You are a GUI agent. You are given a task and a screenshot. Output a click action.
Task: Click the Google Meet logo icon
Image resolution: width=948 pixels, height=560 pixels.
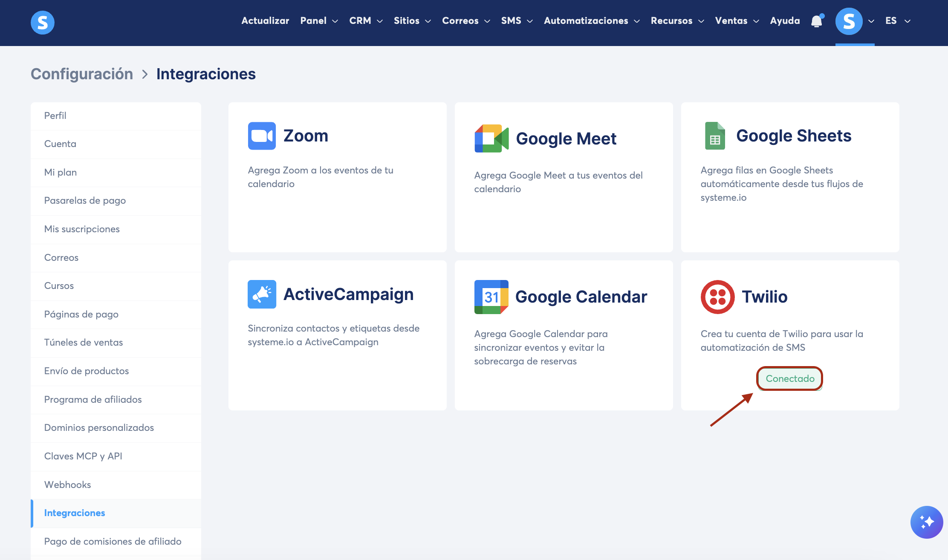click(491, 139)
